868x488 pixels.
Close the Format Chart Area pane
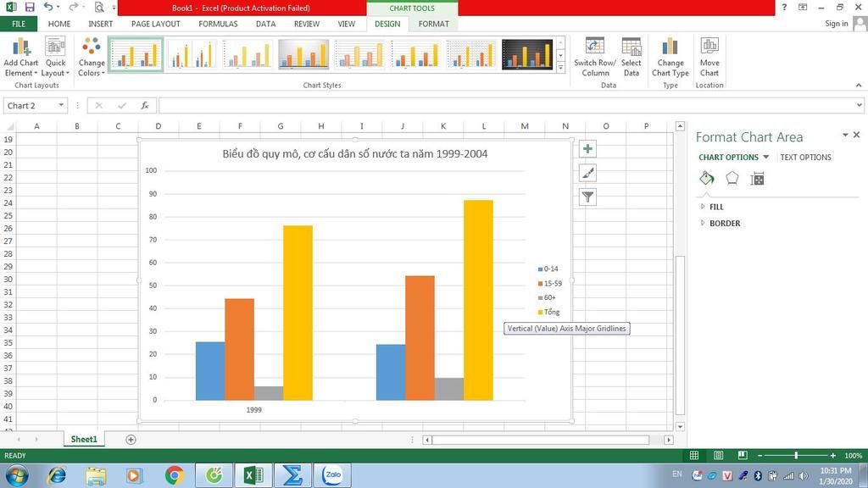(856, 135)
